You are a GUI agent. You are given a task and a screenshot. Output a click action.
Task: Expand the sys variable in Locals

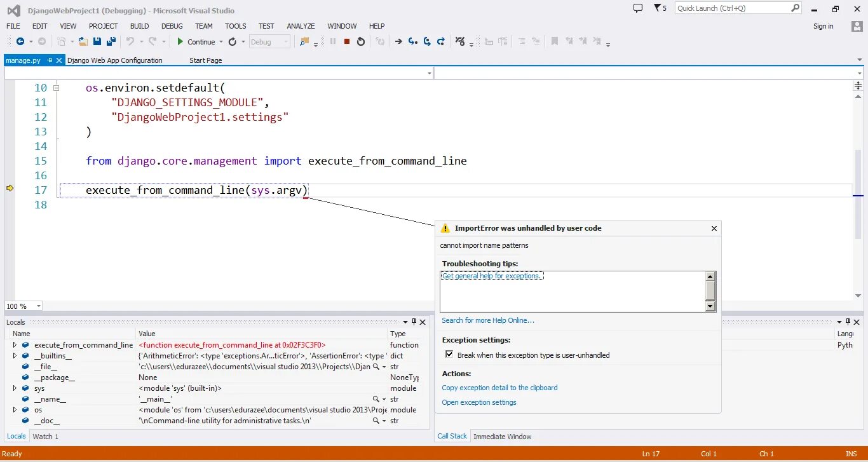click(x=15, y=388)
